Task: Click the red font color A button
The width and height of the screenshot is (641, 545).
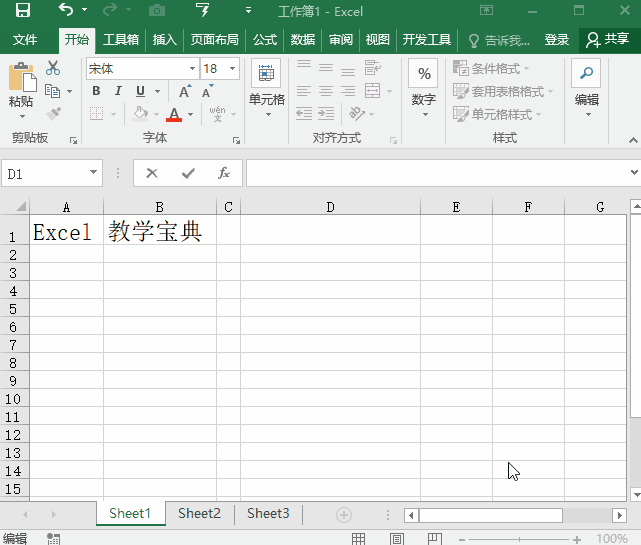Action: [x=174, y=114]
